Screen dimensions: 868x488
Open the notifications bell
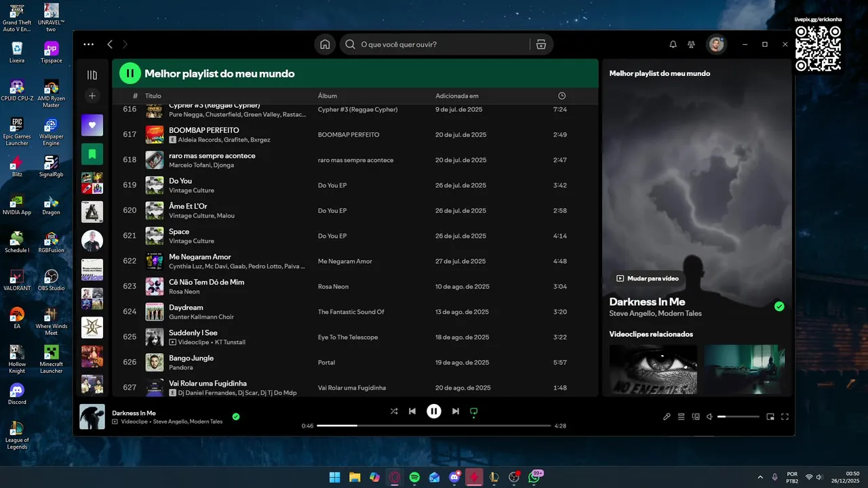tap(673, 44)
